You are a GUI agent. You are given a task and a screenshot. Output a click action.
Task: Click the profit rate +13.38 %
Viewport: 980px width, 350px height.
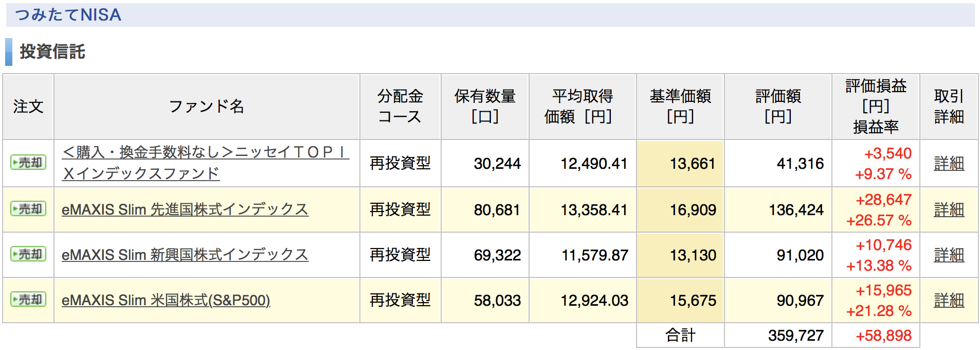[x=879, y=266]
